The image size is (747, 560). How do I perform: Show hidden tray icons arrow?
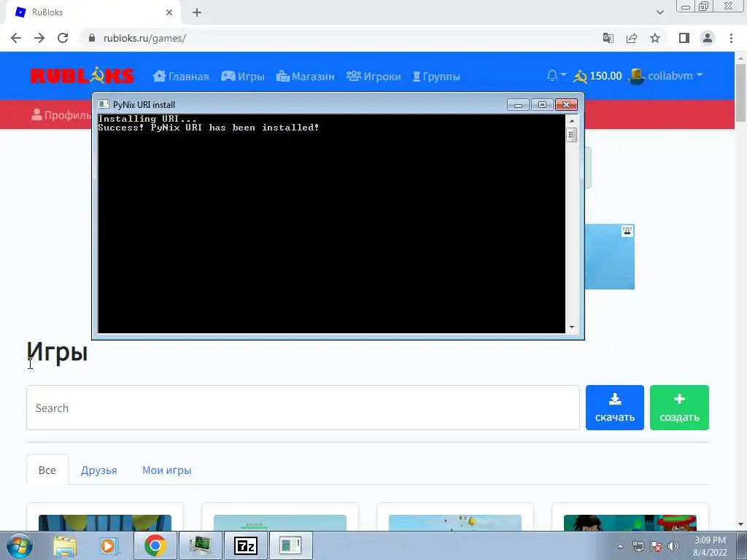tap(620, 546)
